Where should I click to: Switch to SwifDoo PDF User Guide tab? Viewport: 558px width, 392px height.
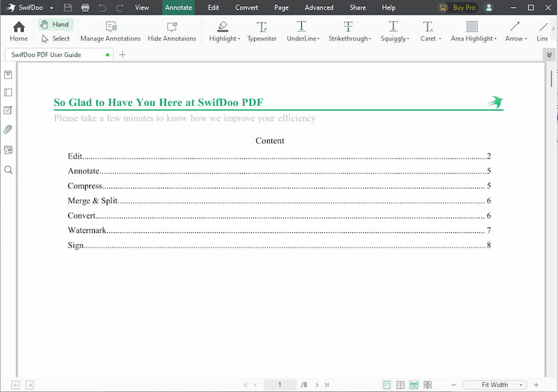pyautogui.click(x=59, y=55)
